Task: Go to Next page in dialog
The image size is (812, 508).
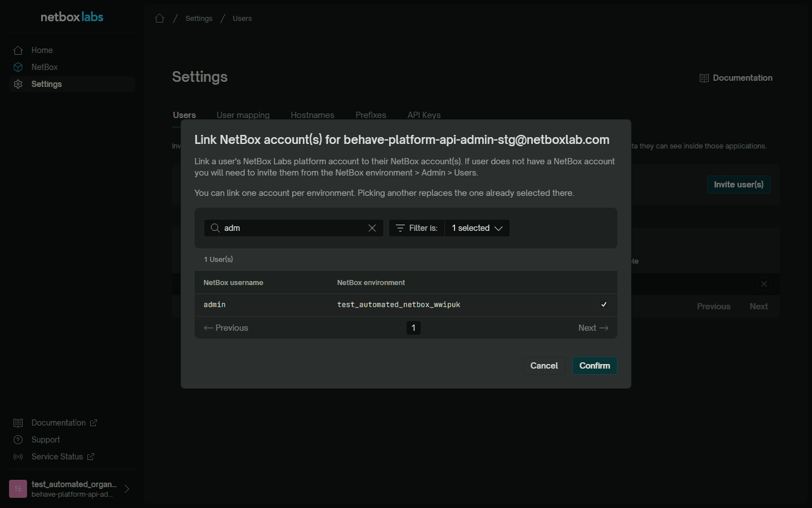Action: (x=593, y=328)
